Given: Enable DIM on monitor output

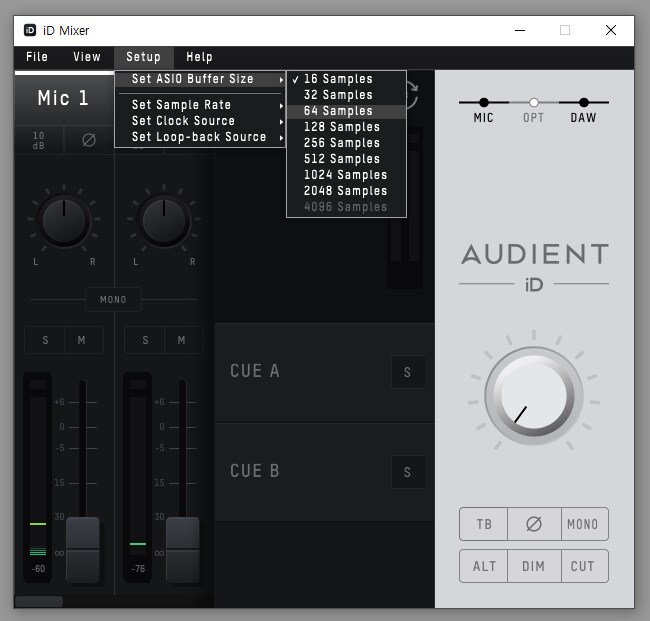Looking at the screenshot, I should [534, 566].
